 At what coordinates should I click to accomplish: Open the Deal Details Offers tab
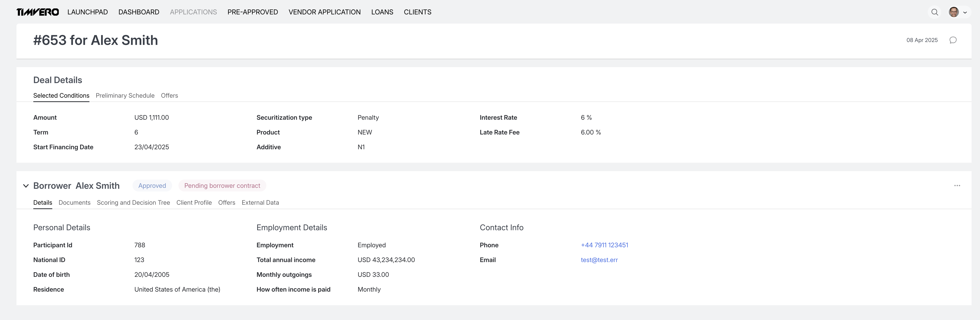[169, 96]
